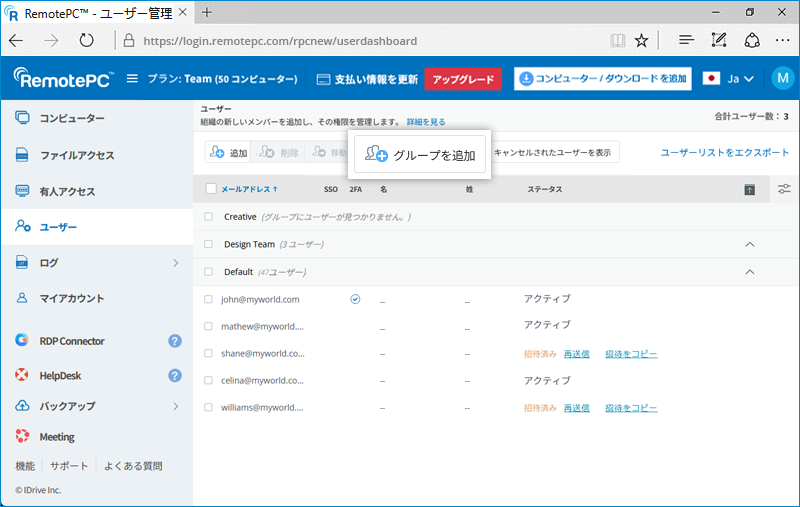
Task: Click 機能 footer link
Action: (x=25, y=466)
